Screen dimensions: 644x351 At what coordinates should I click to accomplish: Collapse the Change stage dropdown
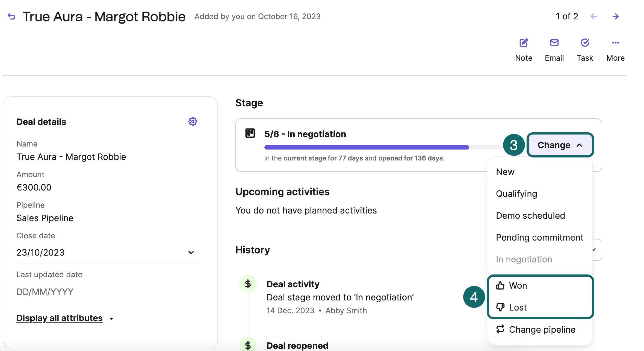pos(560,145)
